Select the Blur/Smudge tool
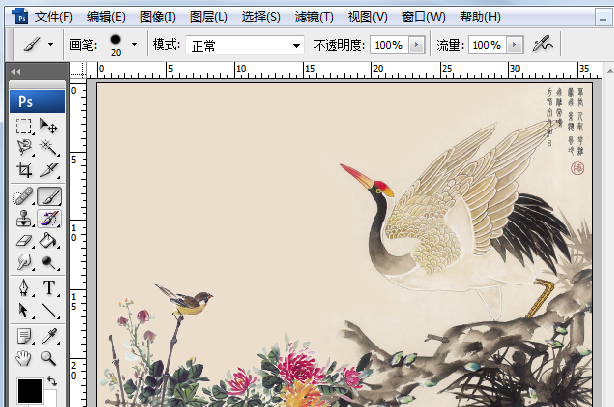 click(x=24, y=262)
